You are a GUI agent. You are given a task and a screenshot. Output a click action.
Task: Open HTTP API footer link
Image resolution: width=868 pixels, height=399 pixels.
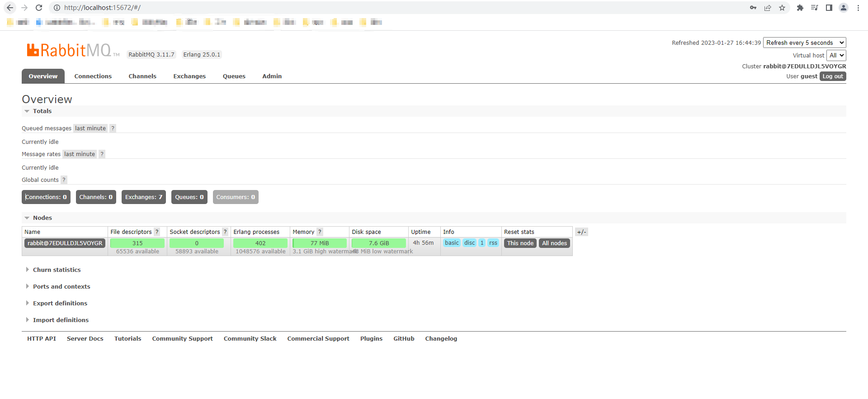pyautogui.click(x=42, y=339)
